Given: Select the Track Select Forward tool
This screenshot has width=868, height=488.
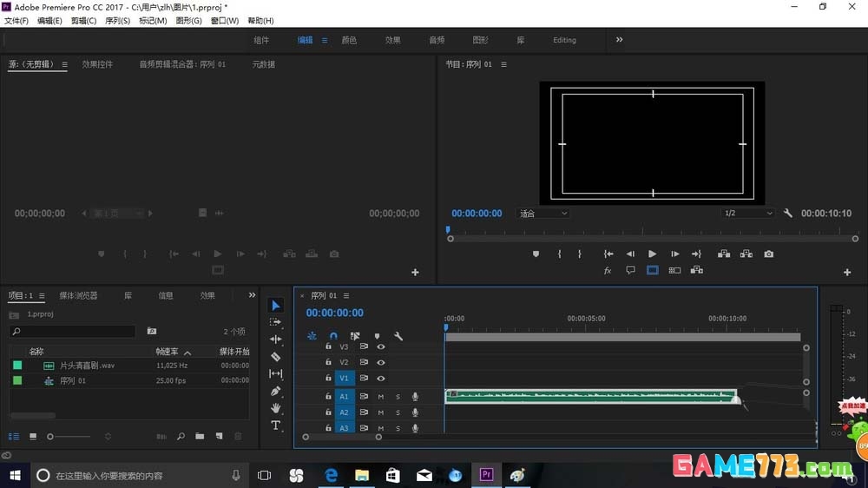Looking at the screenshot, I should 275,322.
